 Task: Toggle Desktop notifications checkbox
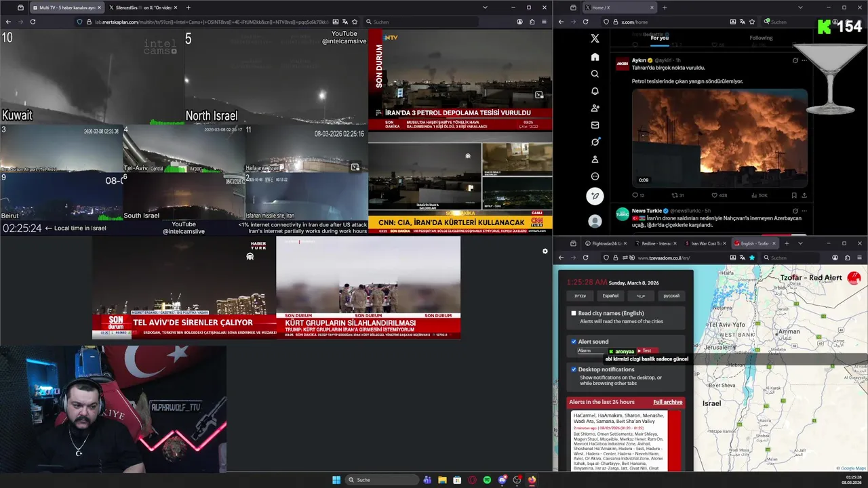pyautogui.click(x=574, y=369)
